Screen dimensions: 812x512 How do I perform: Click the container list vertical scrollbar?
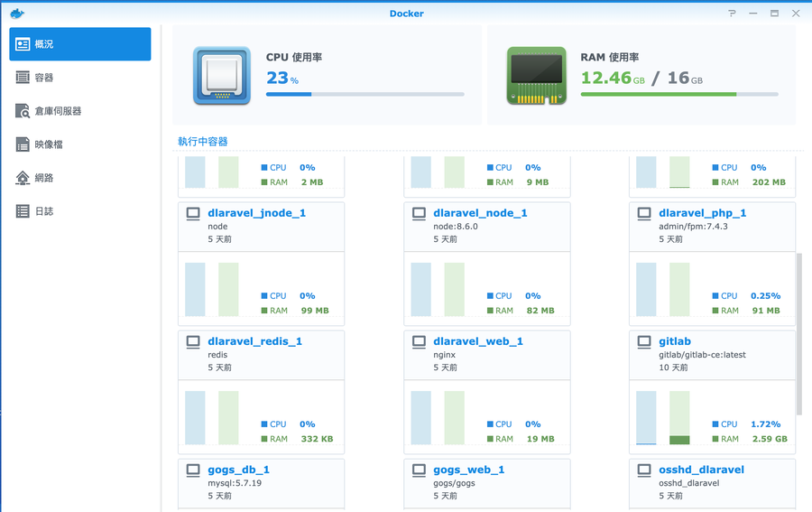[799, 334]
